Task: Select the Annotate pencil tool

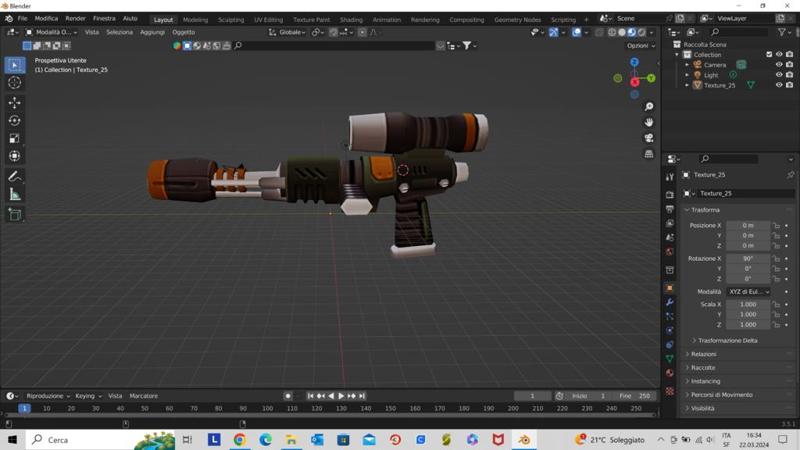Action: click(x=15, y=177)
